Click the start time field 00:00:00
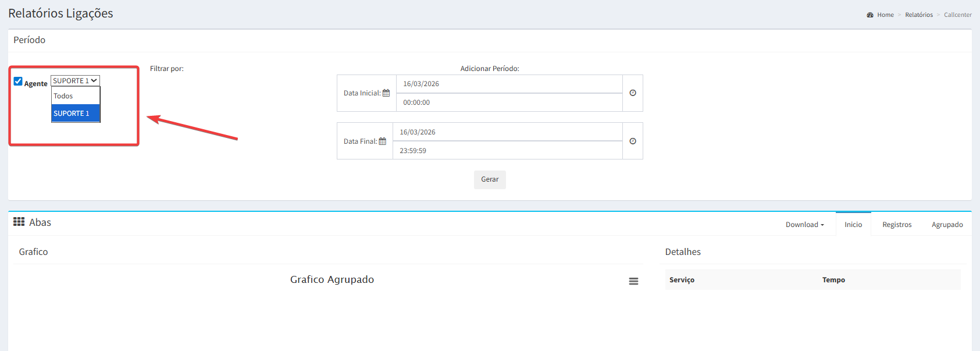Viewport: 980px width, 351px height. coord(509,102)
